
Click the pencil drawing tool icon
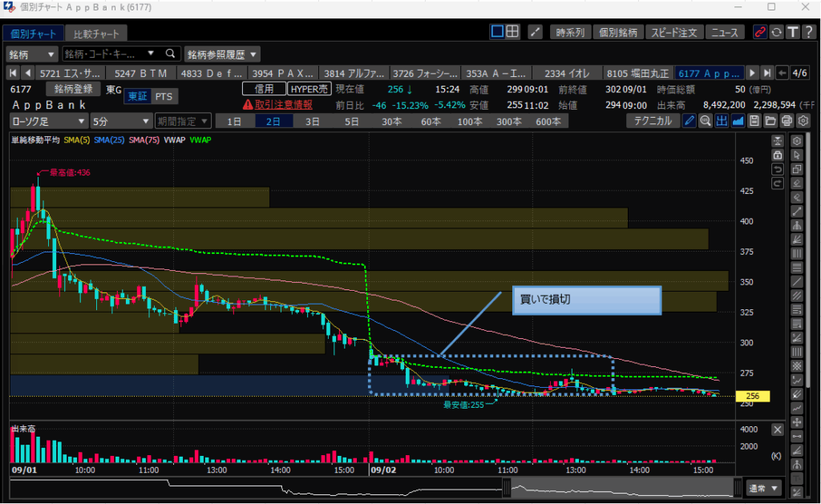coord(690,121)
